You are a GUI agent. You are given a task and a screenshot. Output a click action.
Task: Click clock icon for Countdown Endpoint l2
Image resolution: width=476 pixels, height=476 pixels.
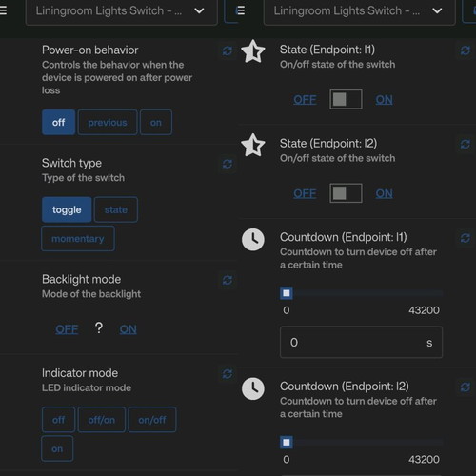(x=253, y=388)
